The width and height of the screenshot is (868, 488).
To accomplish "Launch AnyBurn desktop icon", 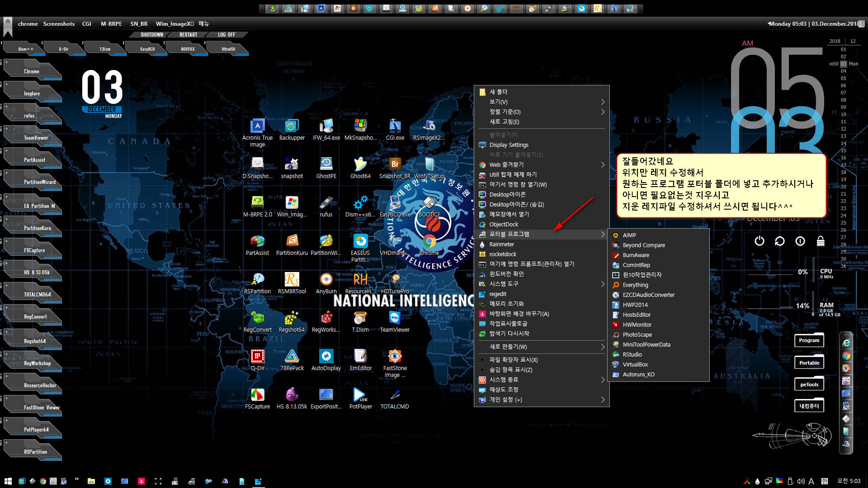I will click(326, 284).
